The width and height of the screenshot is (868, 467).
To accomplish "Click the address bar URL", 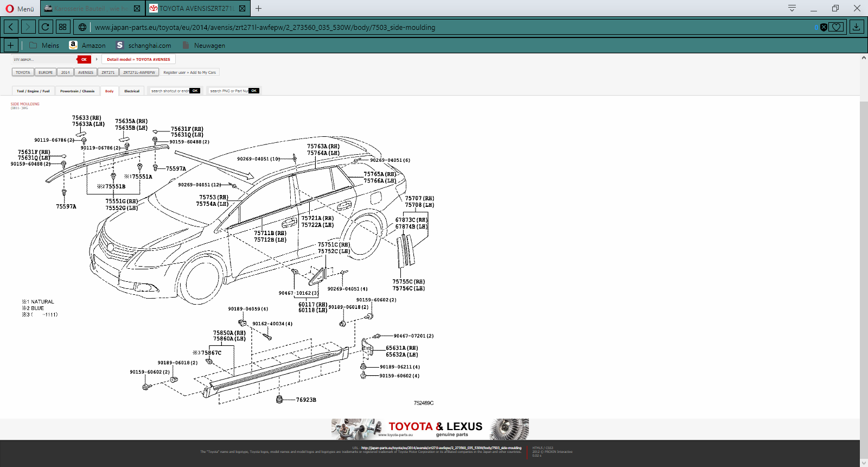I will click(265, 27).
